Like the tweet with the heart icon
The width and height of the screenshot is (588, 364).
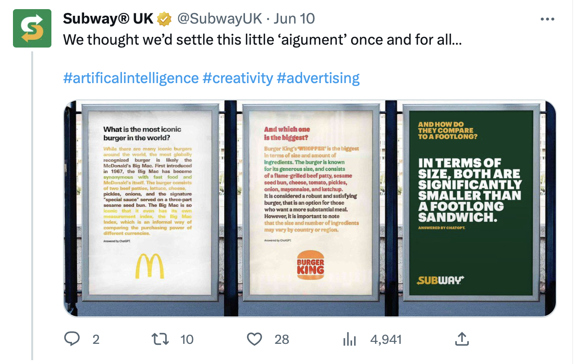point(254,340)
